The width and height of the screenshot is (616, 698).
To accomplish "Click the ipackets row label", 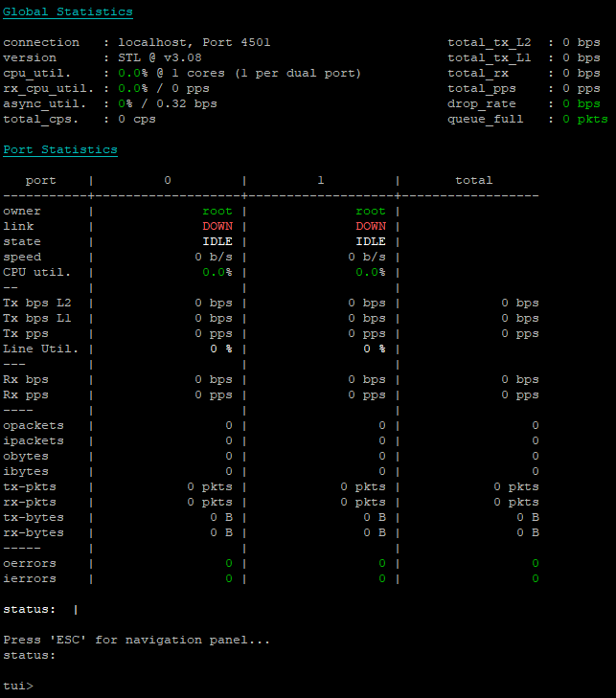I will pos(34,441).
